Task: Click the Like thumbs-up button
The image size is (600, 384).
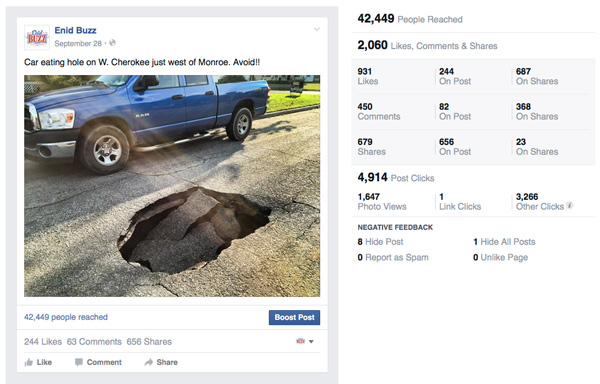Action: click(38, 362)
